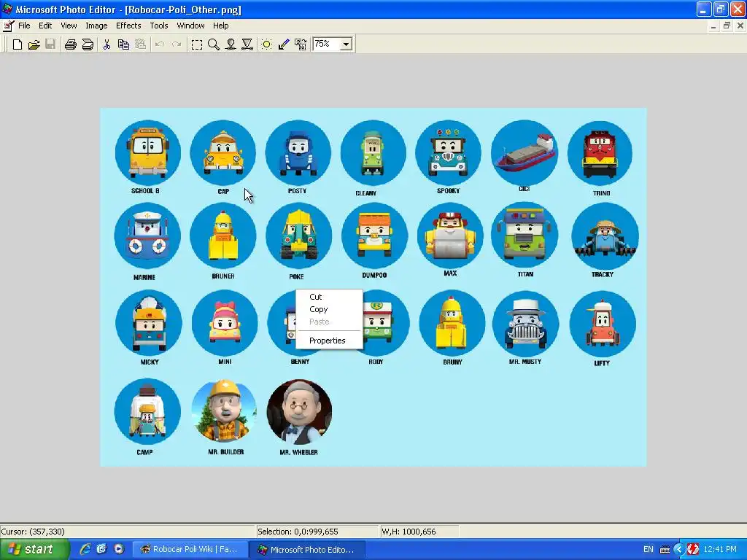Restore the inner document window

(x=727, y=26)
